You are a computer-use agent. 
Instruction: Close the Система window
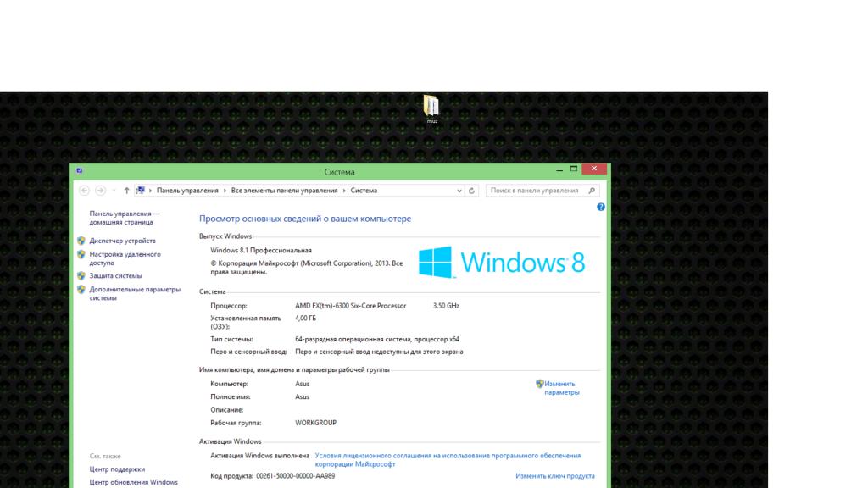tap(594, 169)
